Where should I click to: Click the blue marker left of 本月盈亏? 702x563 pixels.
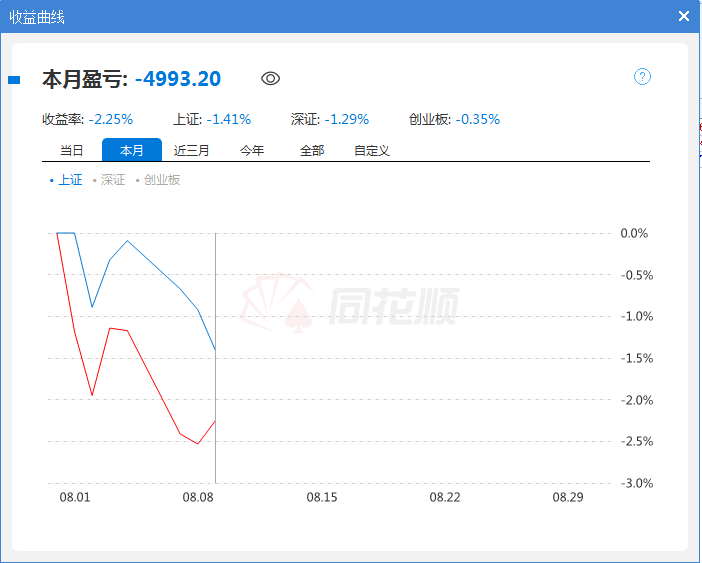(x=14, y=79)
